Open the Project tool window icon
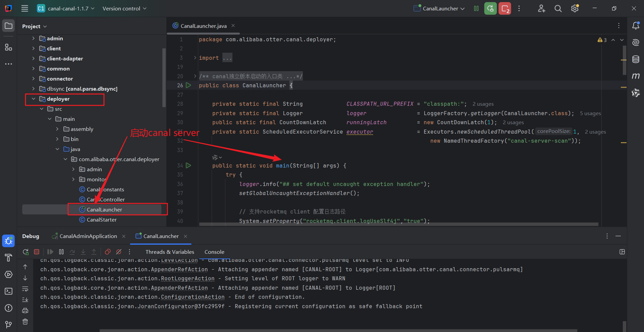Viewport: 644px width, 332px height. [x=8, y=26]
